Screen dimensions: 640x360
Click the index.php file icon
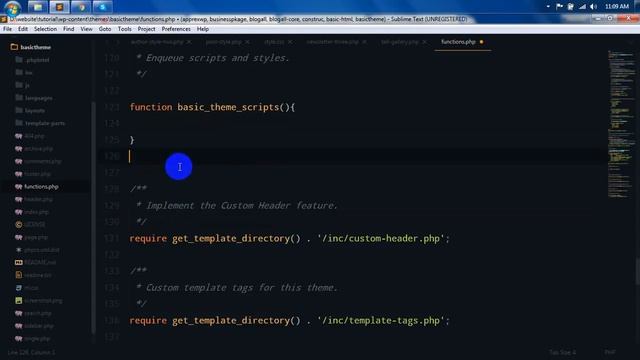pos(19,212)
